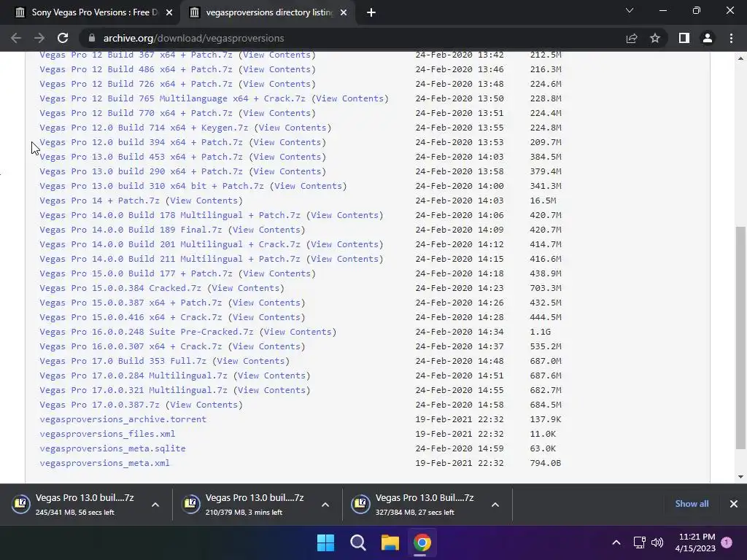
Task: View Contents of Vegas Pro 13.0 build 310
Action: click(309, 186)
